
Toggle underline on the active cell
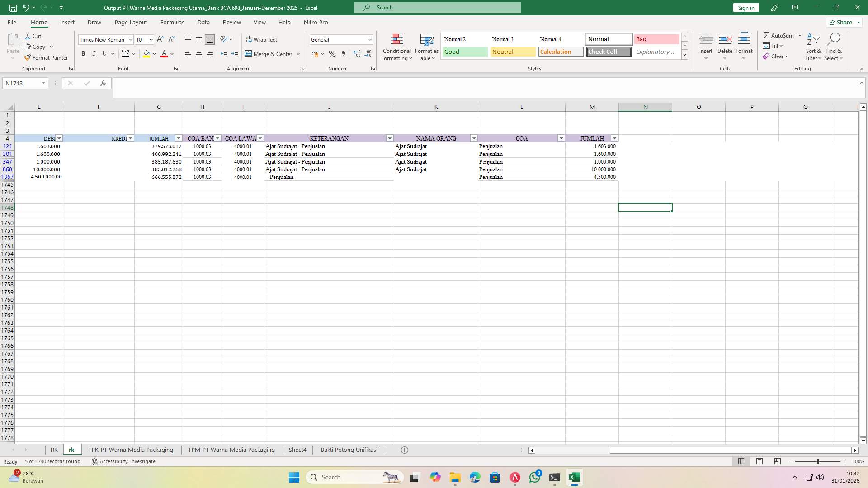coord(104,53)
